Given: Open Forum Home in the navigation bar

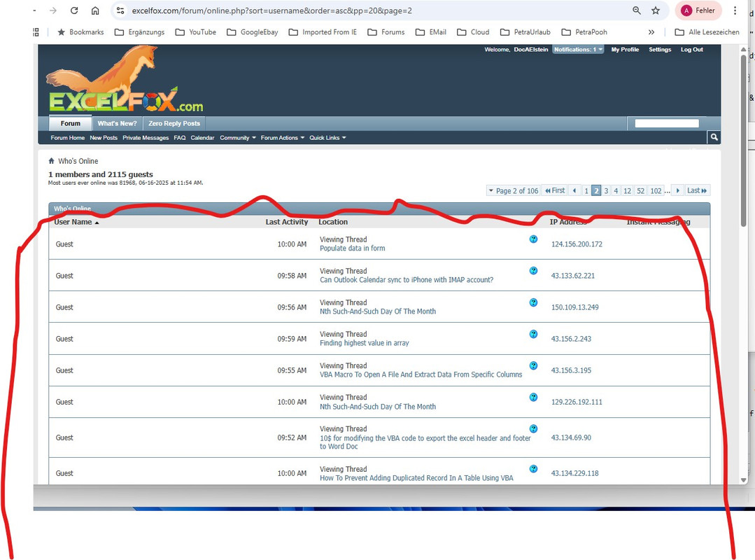Looking at the screenshot, I should [x=67, y=138].
